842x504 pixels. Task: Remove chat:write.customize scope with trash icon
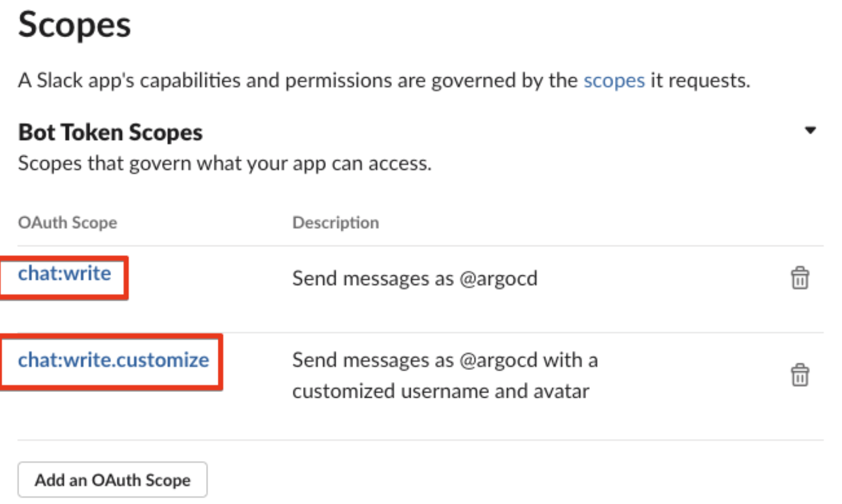(800, 375)
